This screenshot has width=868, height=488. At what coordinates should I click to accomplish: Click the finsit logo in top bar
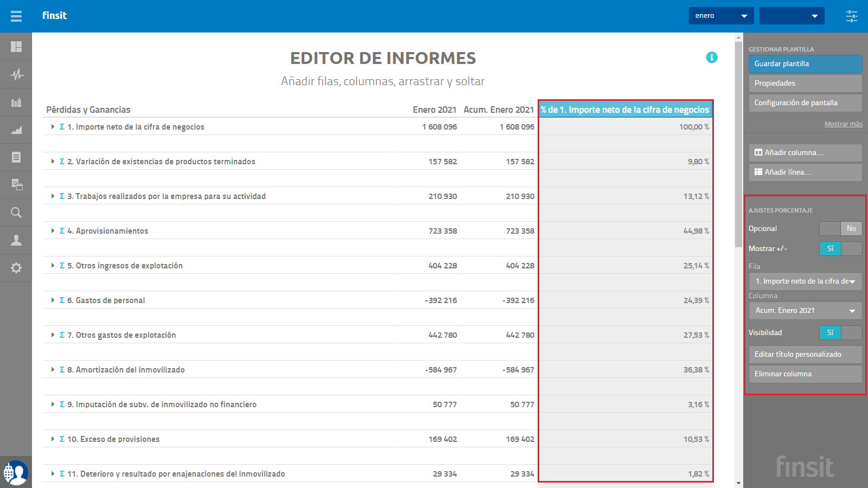[x=55, y=16]
